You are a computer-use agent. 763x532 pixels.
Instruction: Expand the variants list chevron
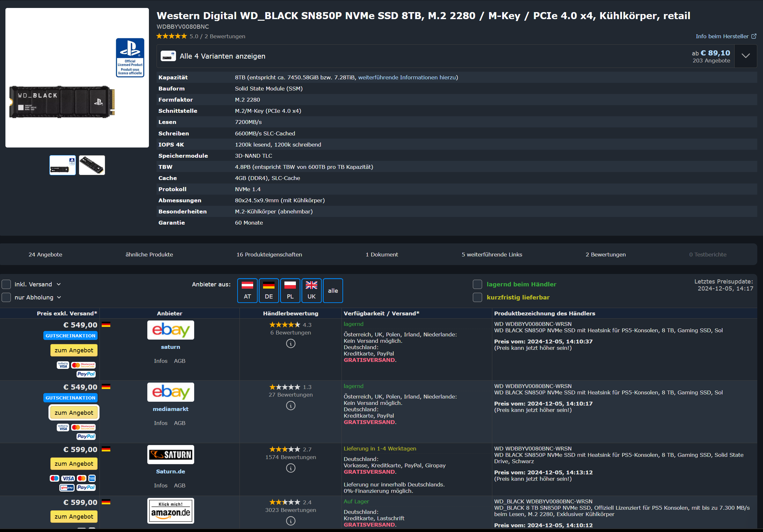tap(745, 56)
